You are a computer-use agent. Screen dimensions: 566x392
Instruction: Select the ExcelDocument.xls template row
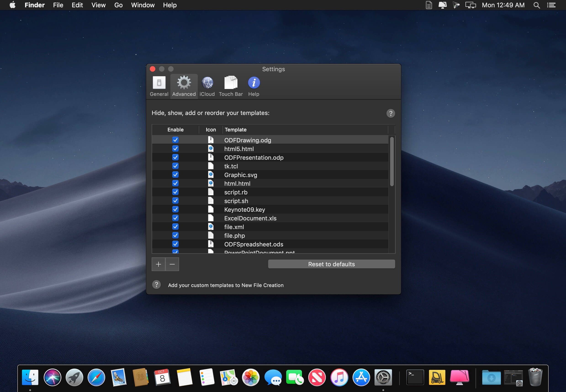point(250,218)
